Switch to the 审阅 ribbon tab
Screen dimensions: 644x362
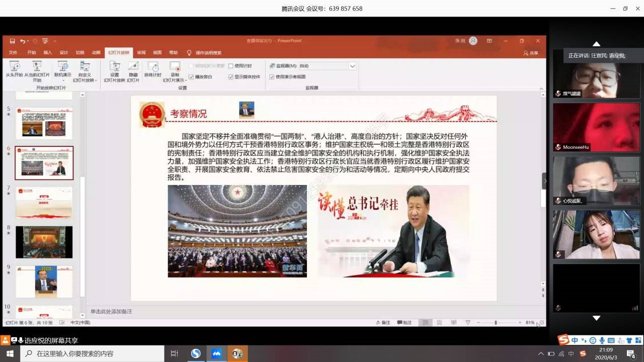point(141,53)
